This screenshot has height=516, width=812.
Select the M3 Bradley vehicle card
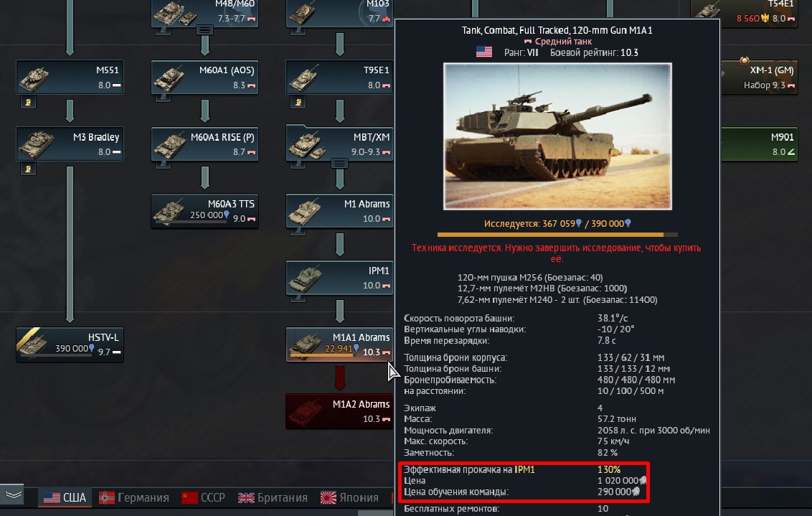[x=70, y=144]
